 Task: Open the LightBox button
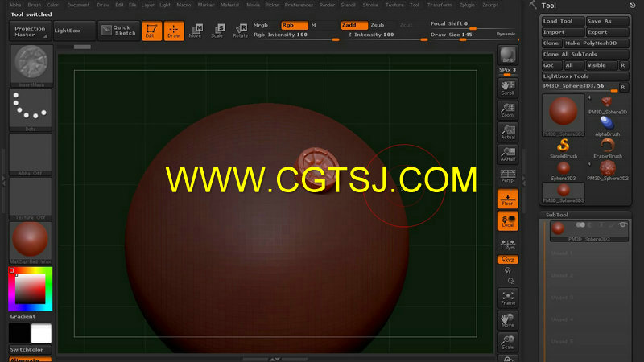(74, 31)
